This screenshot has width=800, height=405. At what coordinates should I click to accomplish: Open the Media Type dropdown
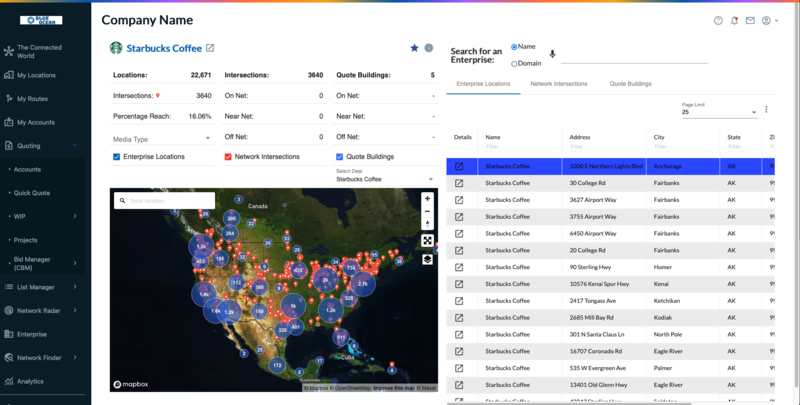[x=161, y=139]
